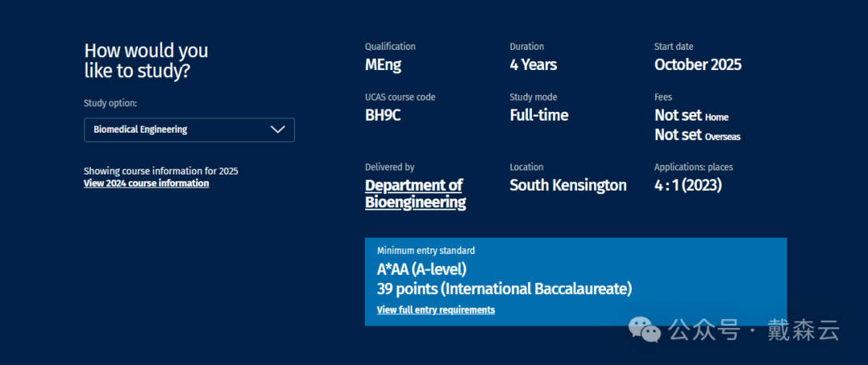
Task: Click the 'Not set Home' fee entry
Action: 691,116
